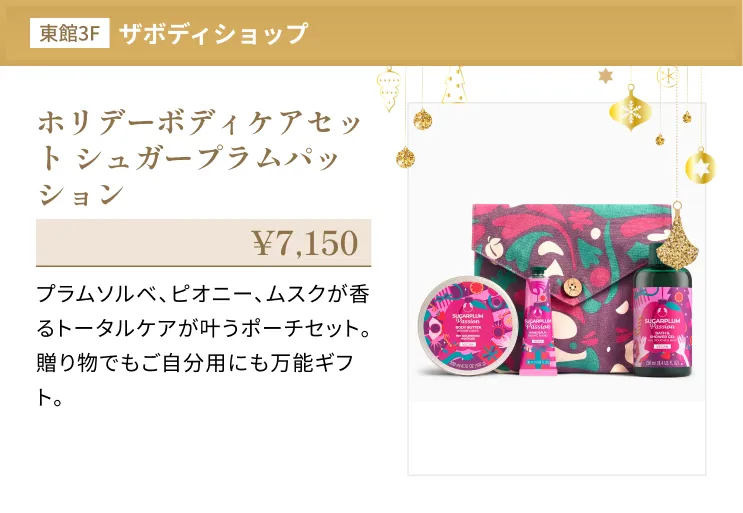Viewport: 743px width, 513px height.
Task: Click the 東館3F floor label
Action: point(70,33)
